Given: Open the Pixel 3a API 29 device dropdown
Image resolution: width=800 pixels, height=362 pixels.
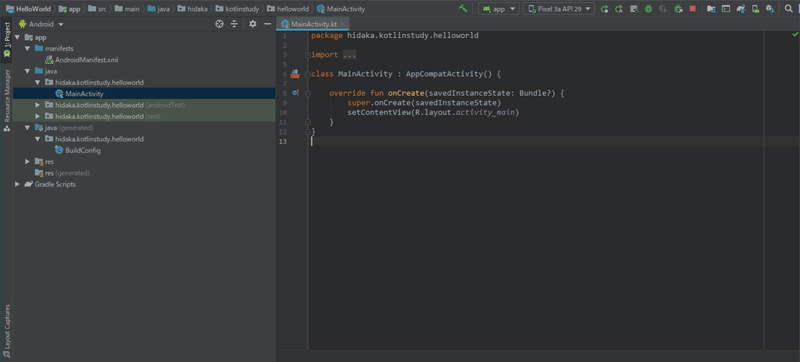Looking at the screenshot, I should [x=559, y=9].
